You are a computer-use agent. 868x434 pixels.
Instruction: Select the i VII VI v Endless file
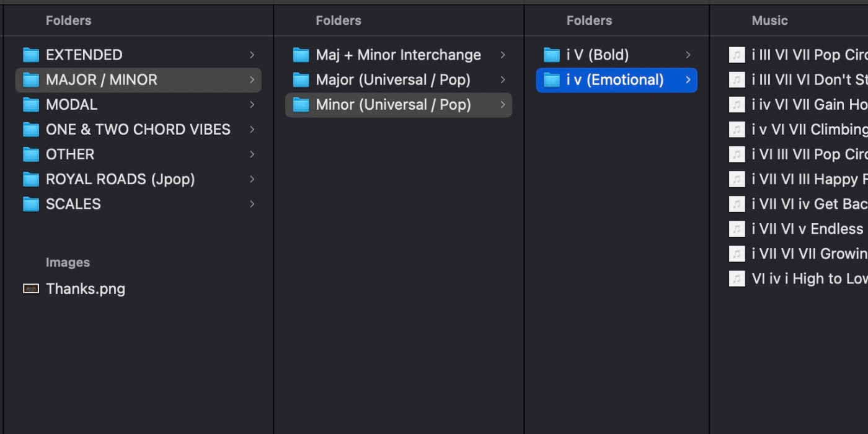[807, 229]
